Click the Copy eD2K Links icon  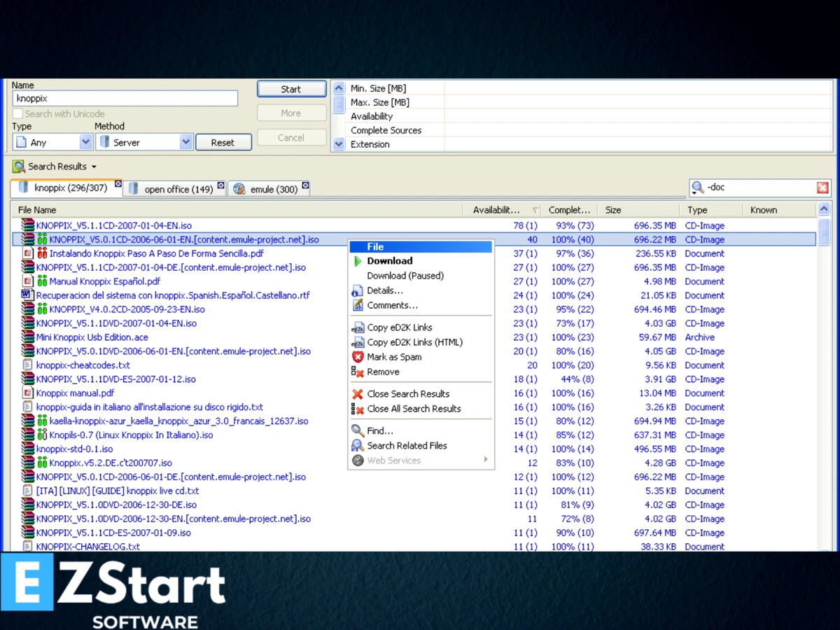pyautogui.click(x=358, y=328)
